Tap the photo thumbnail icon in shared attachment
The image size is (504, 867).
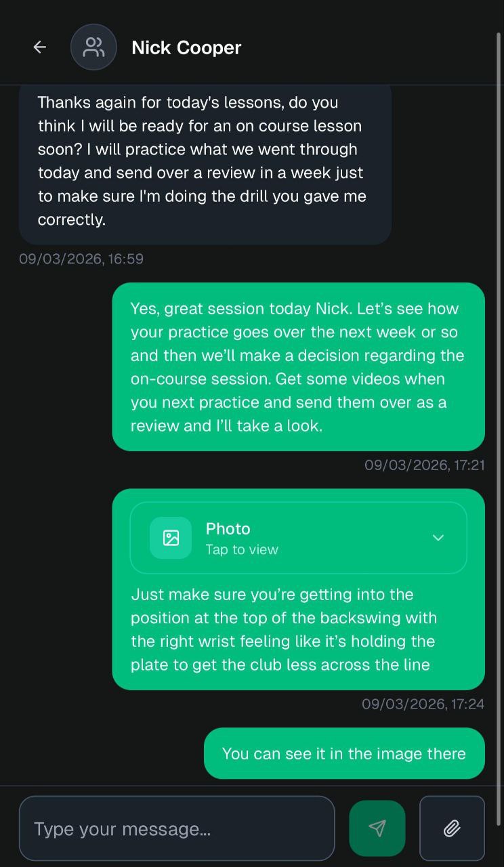click(x=170, y=537)
